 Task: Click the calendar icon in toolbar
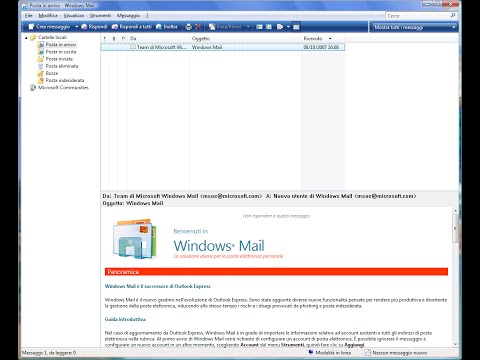(269, 27)
